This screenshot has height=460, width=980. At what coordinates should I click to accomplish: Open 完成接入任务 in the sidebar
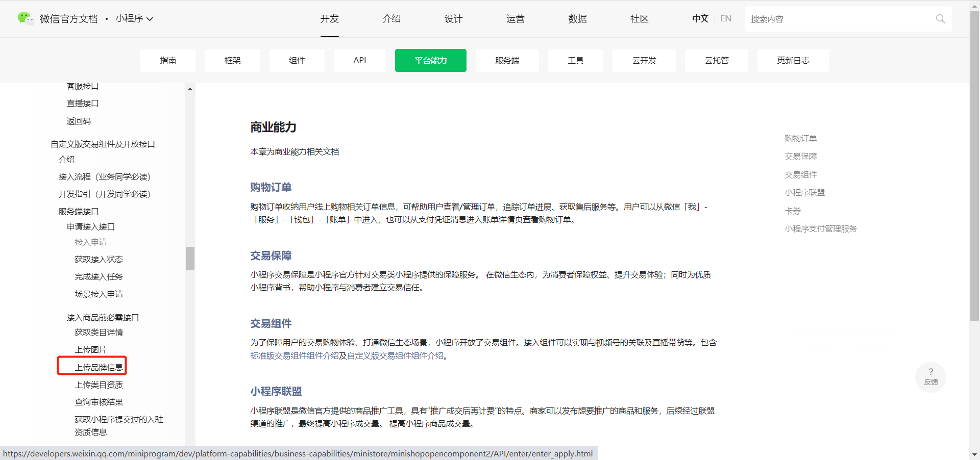coord(99,276)
